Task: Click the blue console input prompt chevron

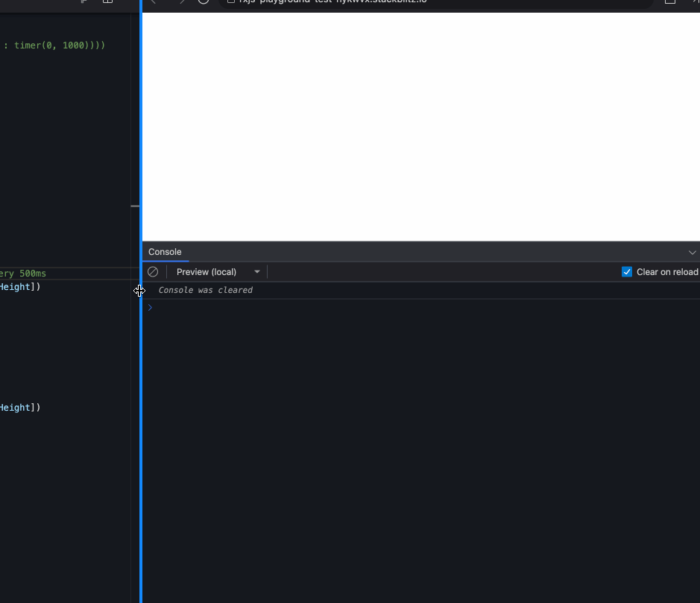Action: click(x=149, y=307)
